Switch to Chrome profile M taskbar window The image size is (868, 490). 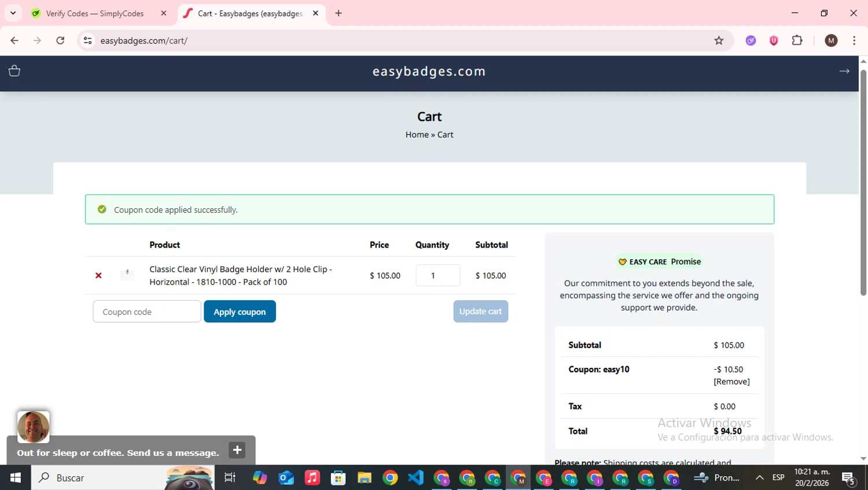pyautogui.click(x=518, y=478)
